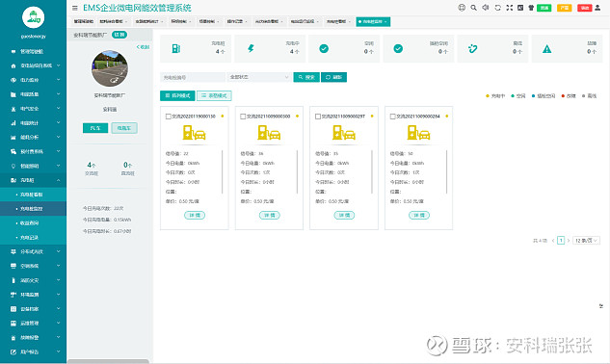Image resolution: width=610 pixels, height=364 pixels.
Task: Click the charger number search input field
Action: 193,77
